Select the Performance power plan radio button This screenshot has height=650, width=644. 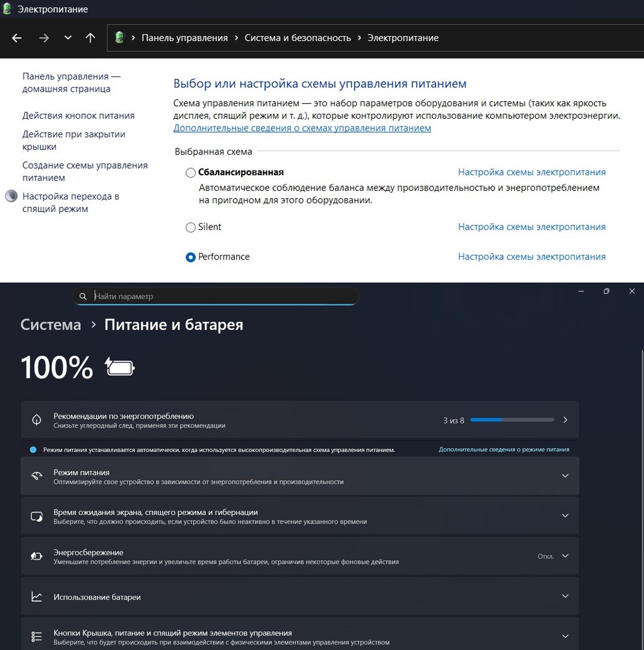190,257
